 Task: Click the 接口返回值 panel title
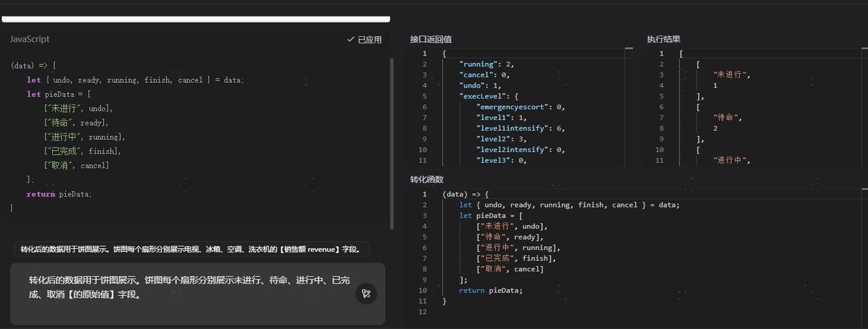click(431, 39)
